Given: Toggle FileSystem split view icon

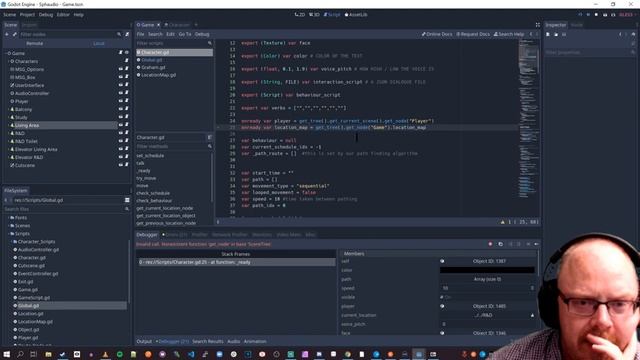Looking at the screenshot, I should [127, 200].
